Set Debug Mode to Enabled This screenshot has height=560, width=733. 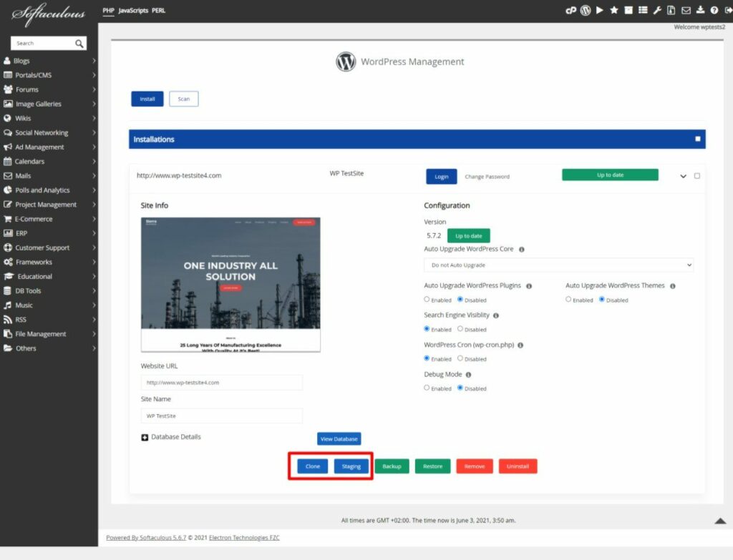pyautogui.click(x=427, y=388)
